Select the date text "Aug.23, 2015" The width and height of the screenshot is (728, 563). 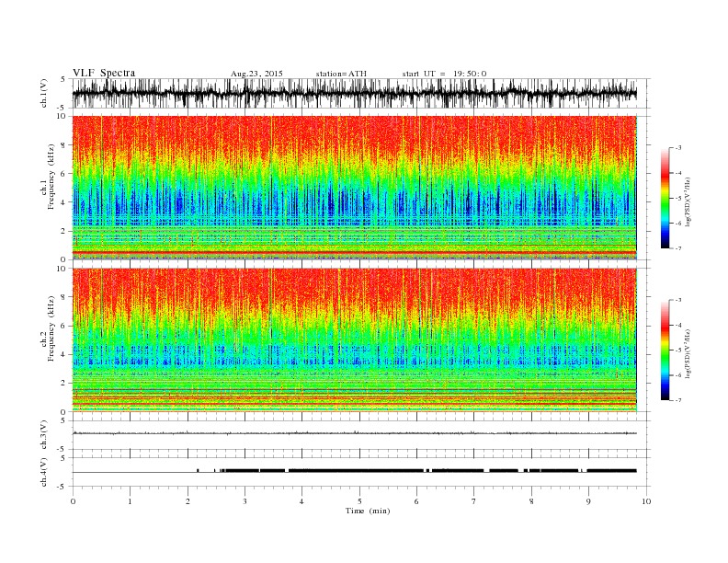(256, 74)
